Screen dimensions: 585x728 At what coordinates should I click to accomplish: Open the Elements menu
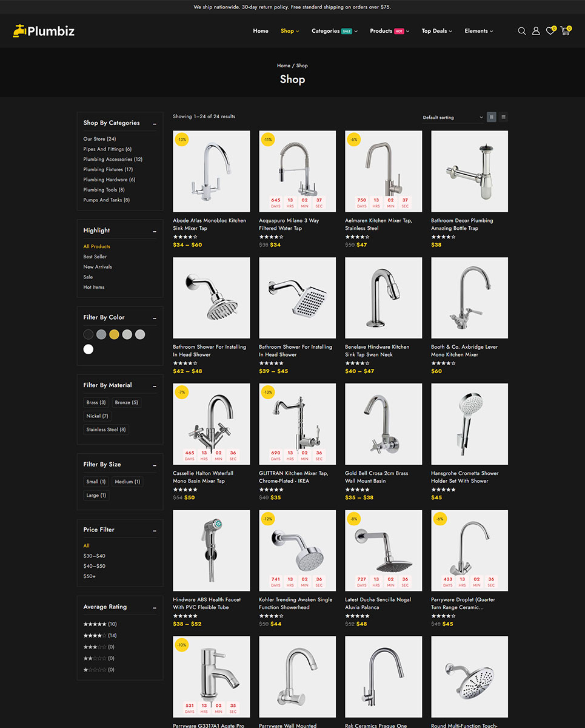tap(478, 31)
